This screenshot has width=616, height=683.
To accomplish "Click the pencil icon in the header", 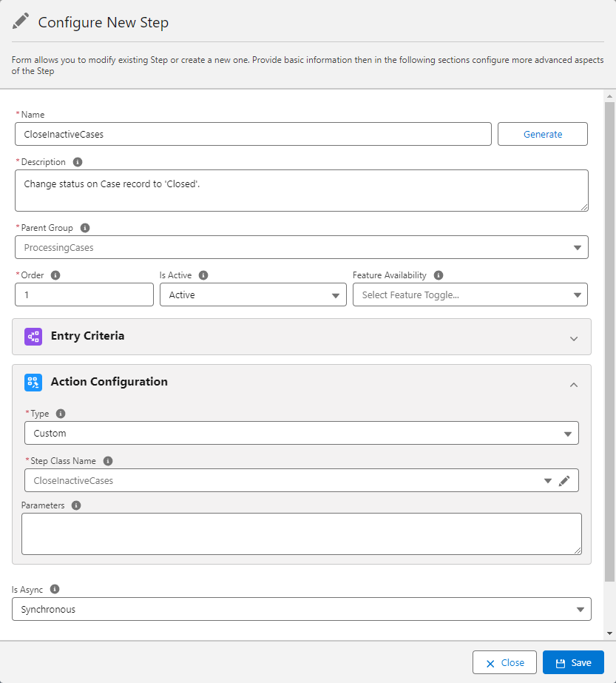I will 20,20.
